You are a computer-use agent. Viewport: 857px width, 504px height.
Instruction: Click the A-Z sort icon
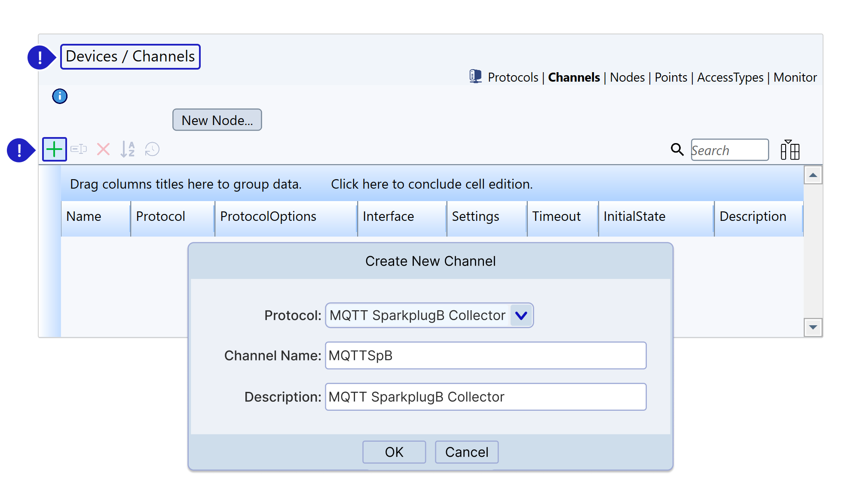[x=128, y=150]
